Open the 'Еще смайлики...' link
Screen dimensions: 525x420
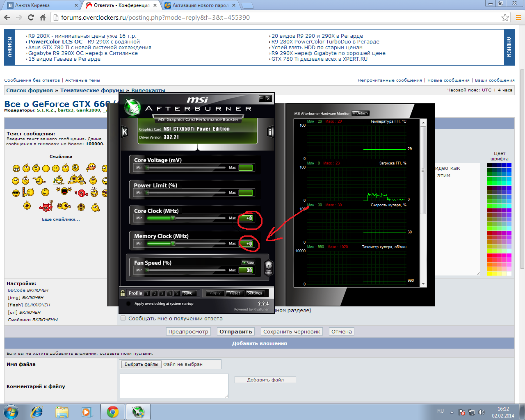point(61,219)
